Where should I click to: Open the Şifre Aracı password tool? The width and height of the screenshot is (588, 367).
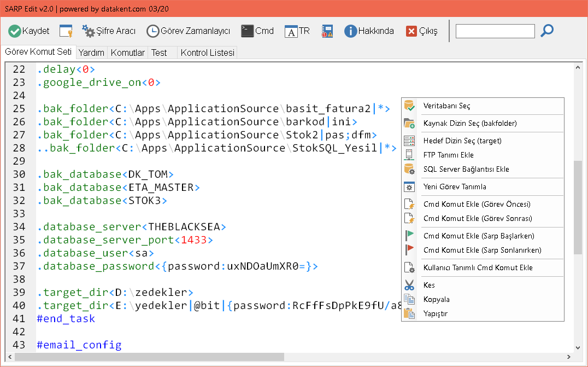click(108, 31)
